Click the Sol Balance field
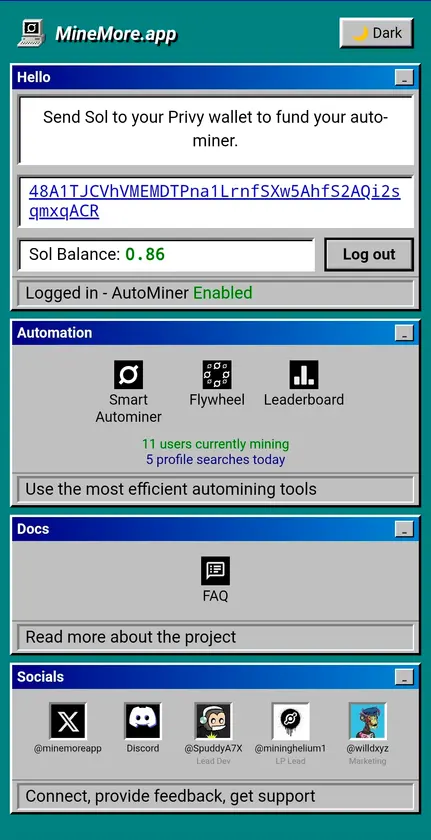The image size is (431, 840). 167,255
